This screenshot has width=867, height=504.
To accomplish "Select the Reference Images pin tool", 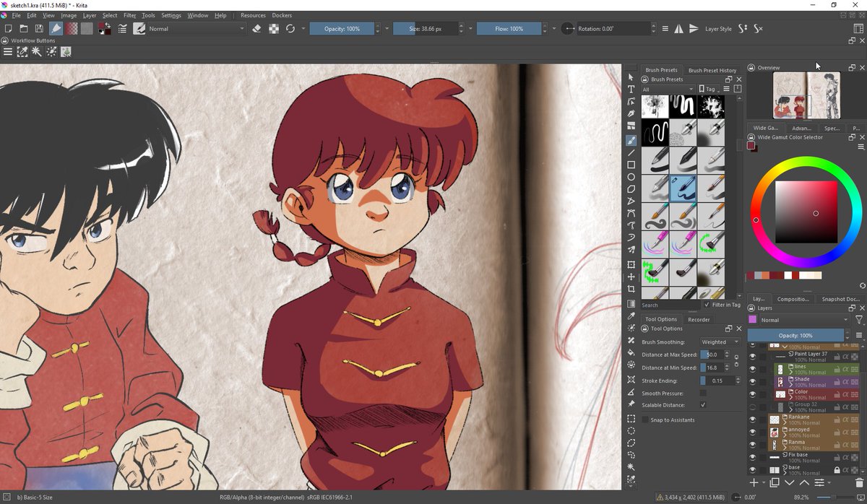I will [x=631, y=404].
